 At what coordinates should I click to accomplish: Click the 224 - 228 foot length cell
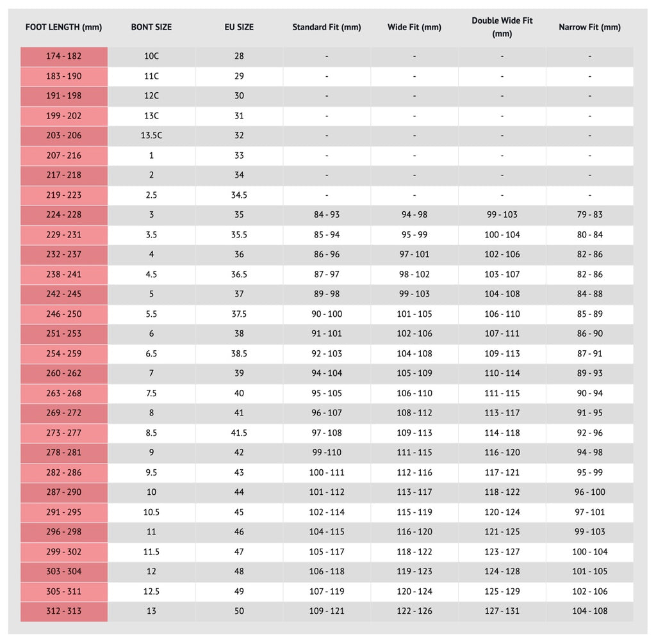coord(63,215)
